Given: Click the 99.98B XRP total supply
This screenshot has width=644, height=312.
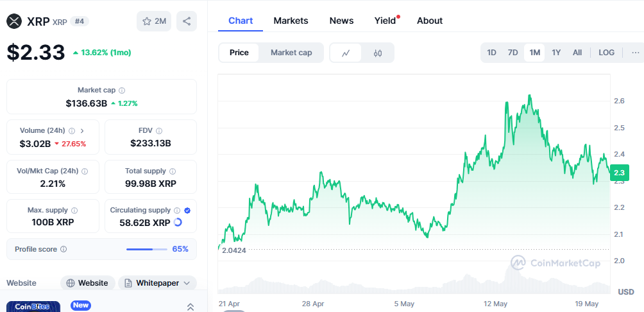Looking at the screenshot, I should pyautogui.click(x=151, y=184).
